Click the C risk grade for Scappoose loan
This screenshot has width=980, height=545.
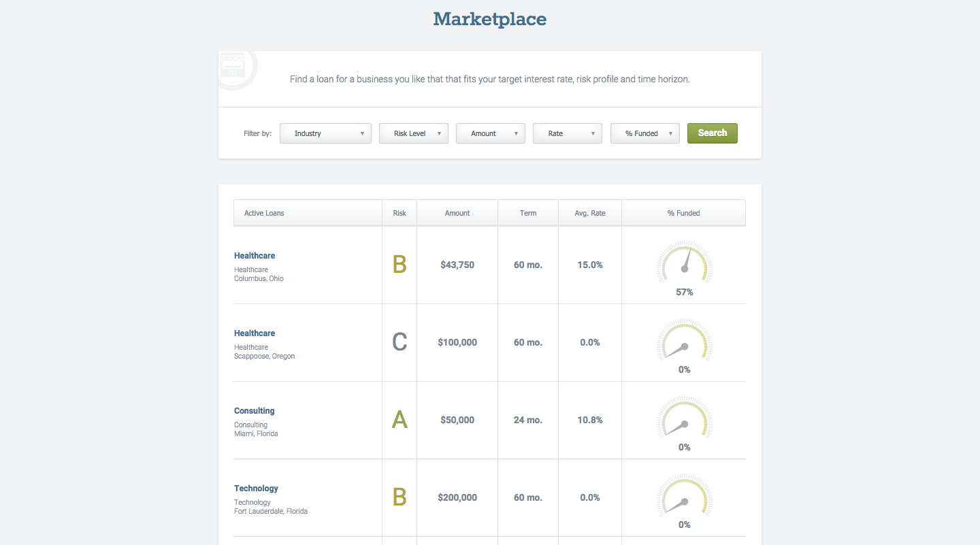(x=399, y=342)
